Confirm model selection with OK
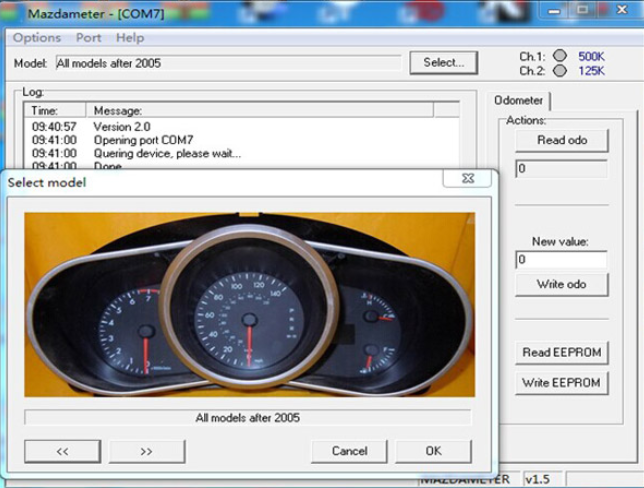This screenshot has height=488, width=644. point(433,451)
